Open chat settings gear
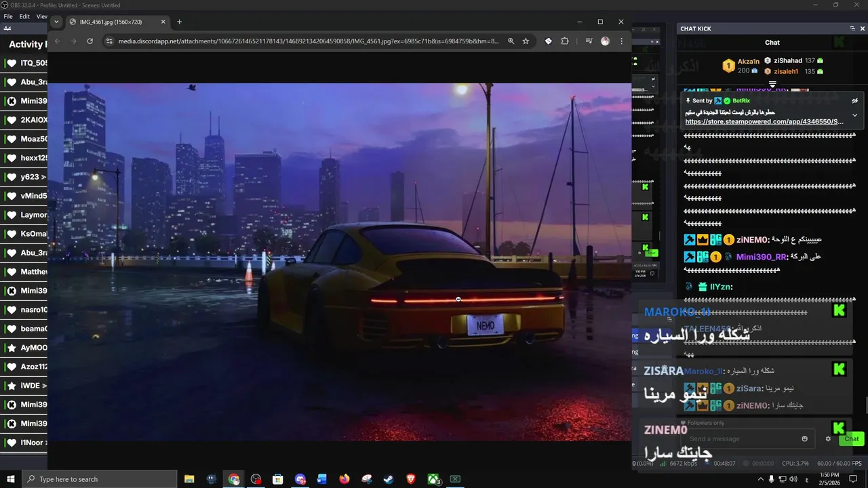This screenshot has height=488, width=868. pyautogui.click(x=828, y=439)
